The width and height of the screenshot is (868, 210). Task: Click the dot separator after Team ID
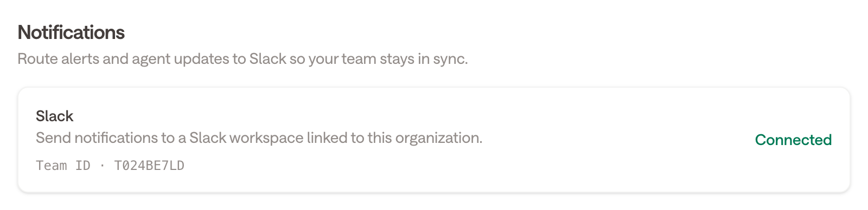point(102,166)
